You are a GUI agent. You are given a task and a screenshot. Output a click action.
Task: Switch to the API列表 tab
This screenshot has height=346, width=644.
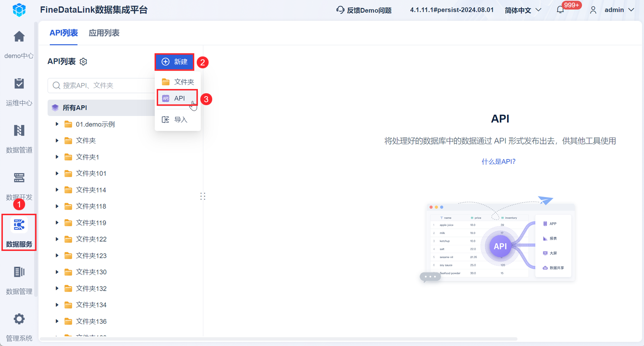point(64,33)
